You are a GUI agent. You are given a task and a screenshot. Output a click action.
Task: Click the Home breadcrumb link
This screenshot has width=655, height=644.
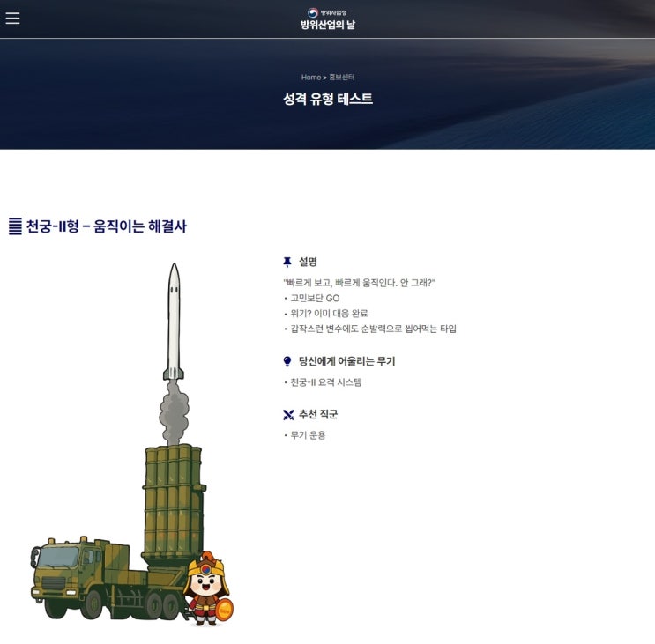point(311,78)
